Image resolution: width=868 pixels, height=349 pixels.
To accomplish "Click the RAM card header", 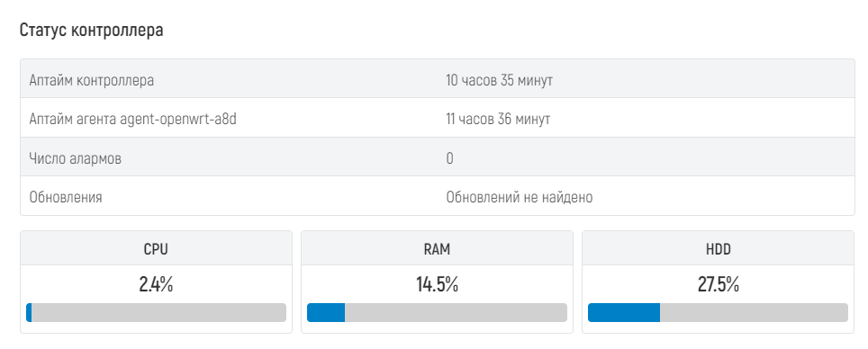I will tap(438, 249).
